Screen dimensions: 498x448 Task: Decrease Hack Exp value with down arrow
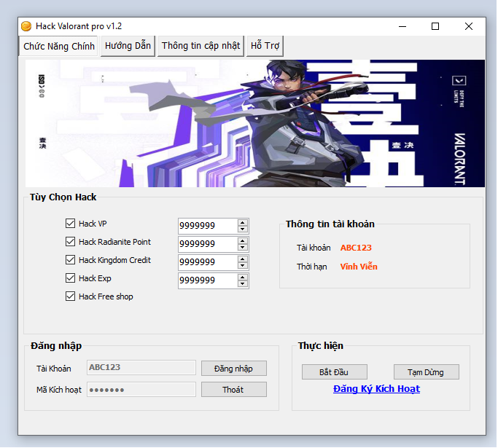click(x=243, y=284)
